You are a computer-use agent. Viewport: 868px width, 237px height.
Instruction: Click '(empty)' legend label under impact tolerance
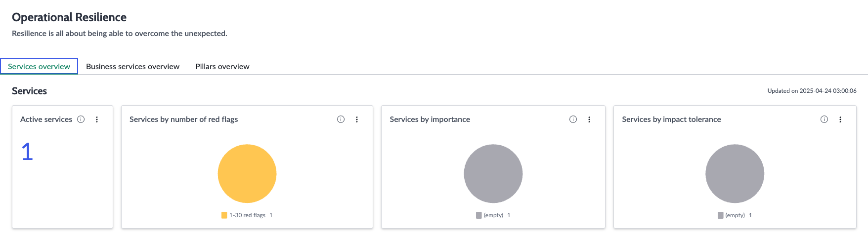(x=735, y=215)
